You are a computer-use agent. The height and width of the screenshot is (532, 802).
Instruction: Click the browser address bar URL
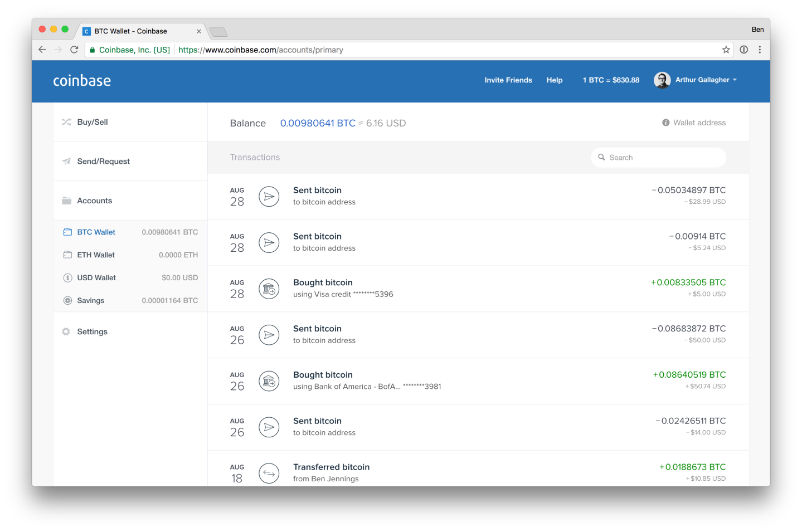pyautogui.click(x=260, y=50)
